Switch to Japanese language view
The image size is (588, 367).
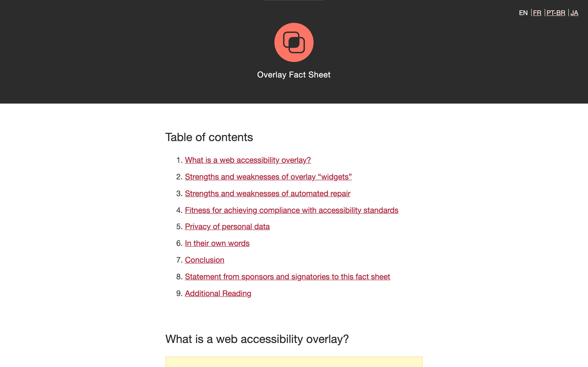pos(575,12)
